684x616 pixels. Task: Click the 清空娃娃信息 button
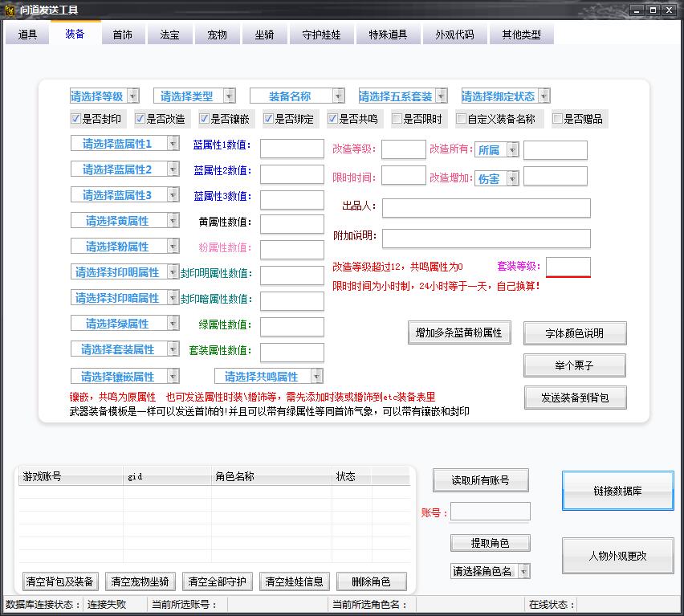pyautogui.click(x=295, y=581)
